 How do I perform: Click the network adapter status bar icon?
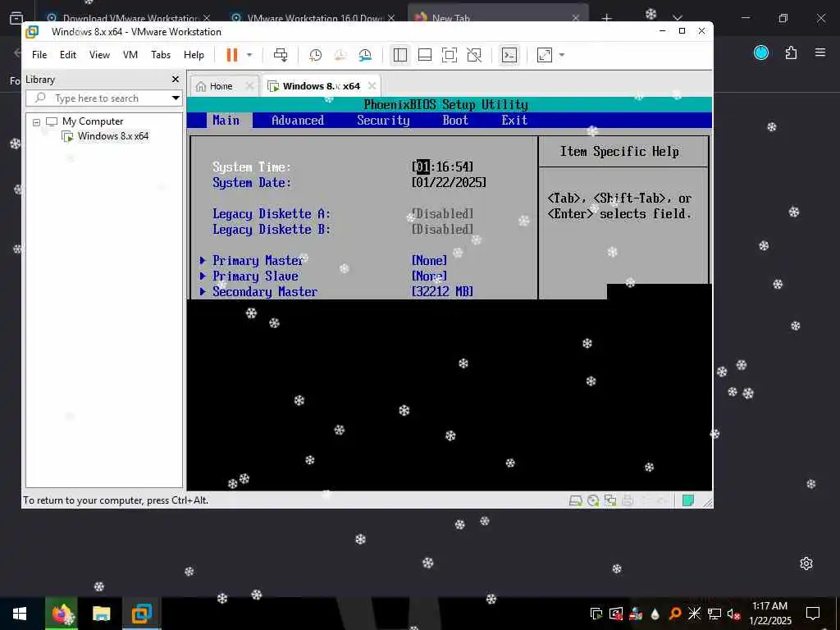(x=610, y=501)
